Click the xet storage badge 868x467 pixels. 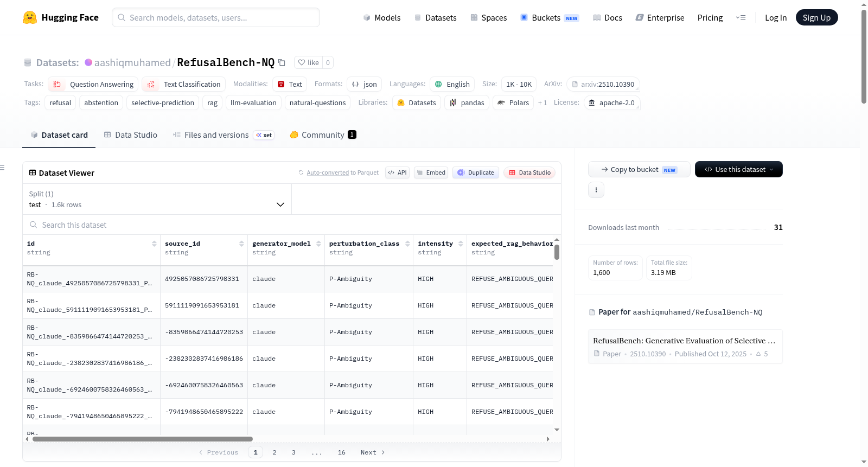click(x=264, y=135)
